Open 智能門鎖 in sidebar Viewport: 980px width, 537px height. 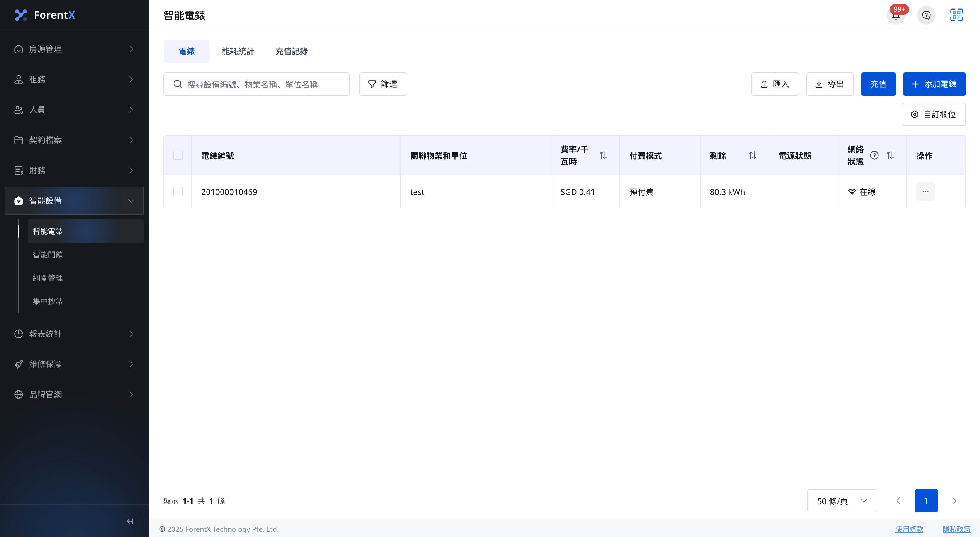click(86, 254)
